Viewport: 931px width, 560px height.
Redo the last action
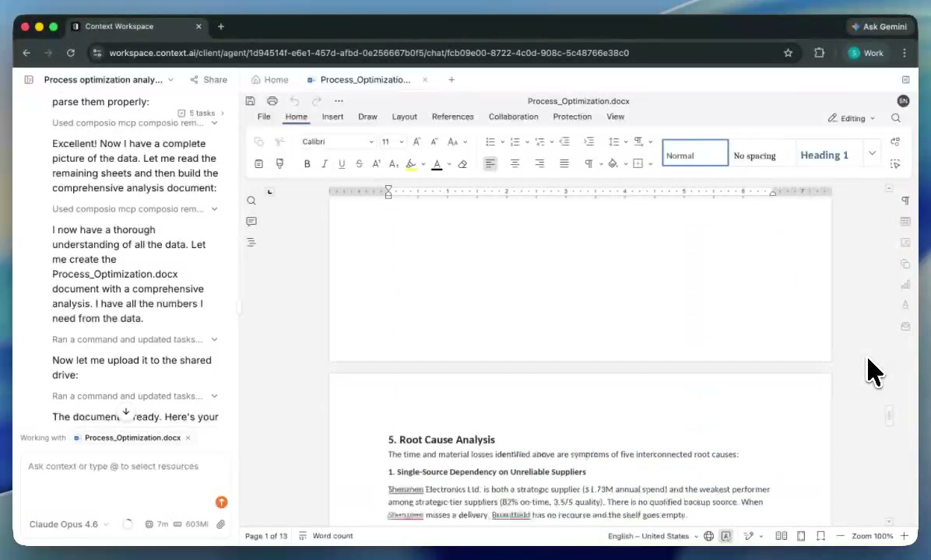(x=317, y=101)
